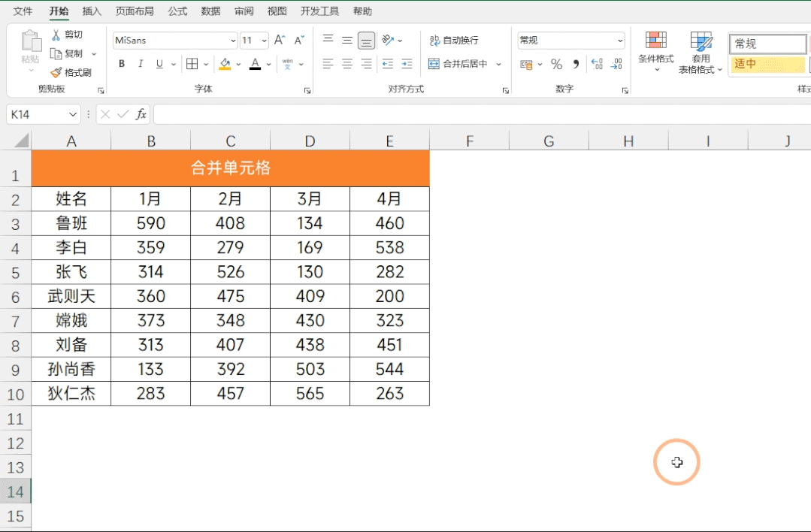Toggle bottom vertical alignment button
Viewport: 811px width, 532px height.
(366, 41)
